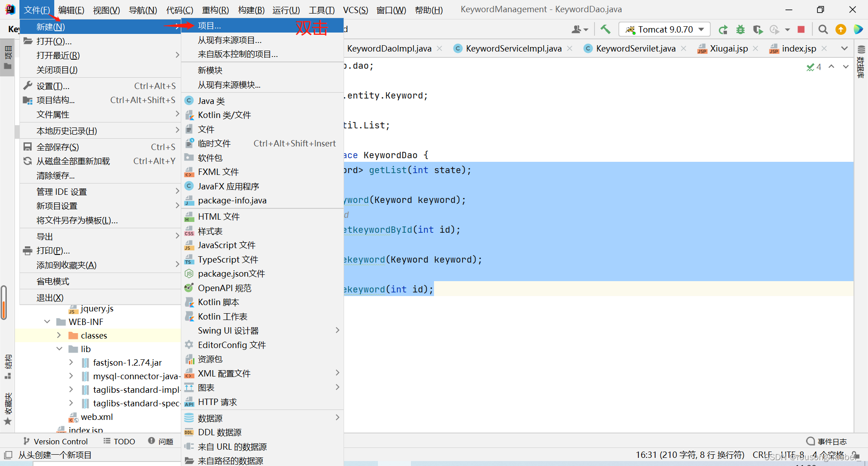Choose 从现有来源项目... option
The width and height of the screenshot is (868, 466).
tap(262, 40)
